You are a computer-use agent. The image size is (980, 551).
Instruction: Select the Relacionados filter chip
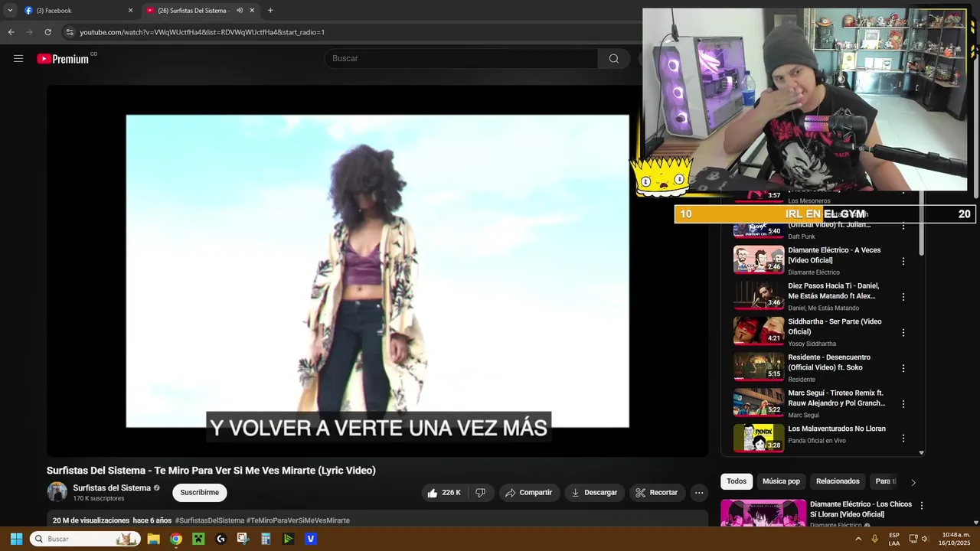pos(838,481)
